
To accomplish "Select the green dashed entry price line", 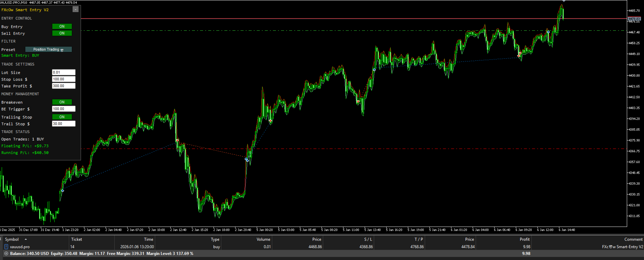I will pyautogui.click(x=354, y=31).
